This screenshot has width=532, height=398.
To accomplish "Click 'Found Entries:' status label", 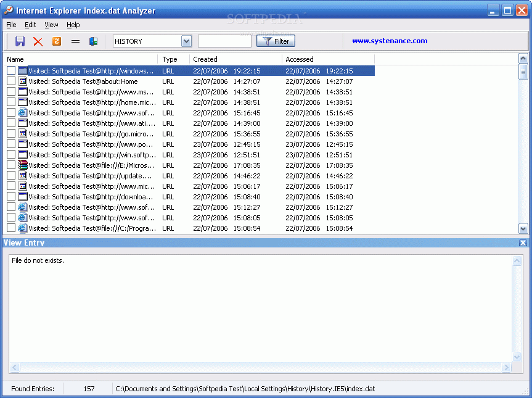I will pos(33,389).
